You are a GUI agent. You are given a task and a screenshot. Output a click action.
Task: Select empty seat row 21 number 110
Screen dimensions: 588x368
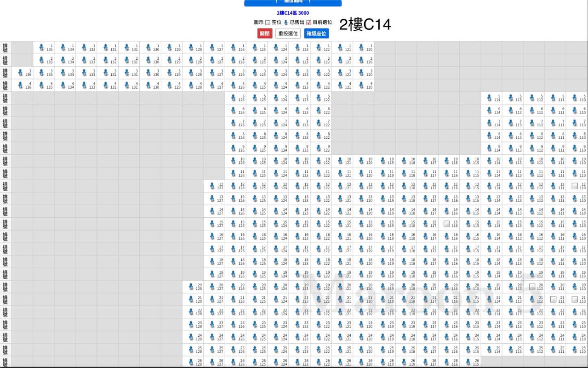pyautogui.click(x=575, y=299)
